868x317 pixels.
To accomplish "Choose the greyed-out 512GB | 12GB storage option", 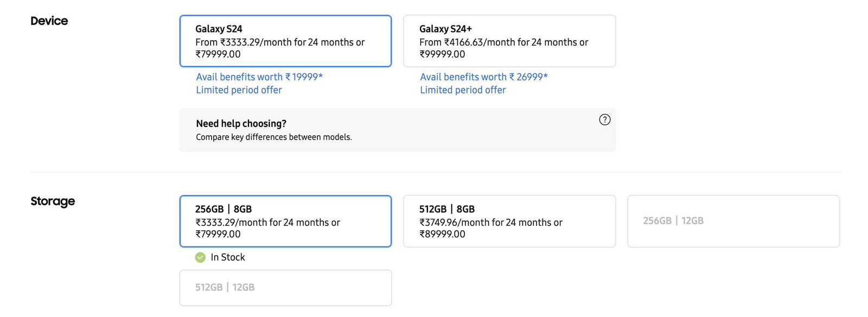I will (x=285, y=288).
